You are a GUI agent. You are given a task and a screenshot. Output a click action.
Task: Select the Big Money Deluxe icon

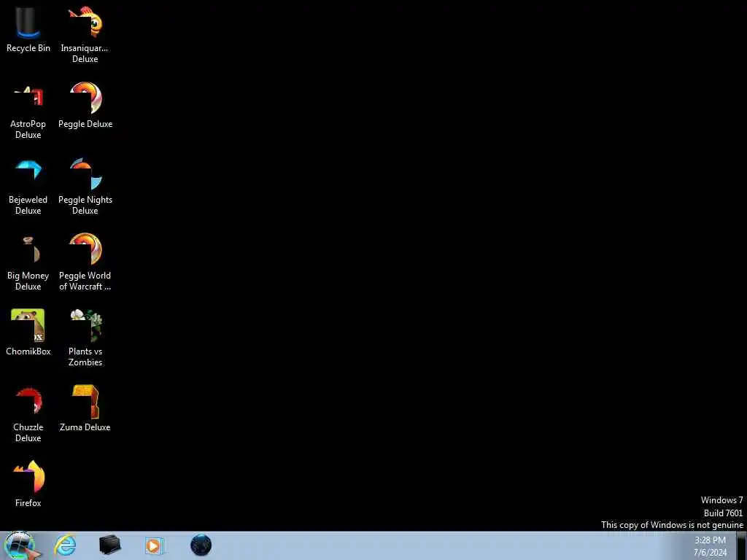pos(31,249)
